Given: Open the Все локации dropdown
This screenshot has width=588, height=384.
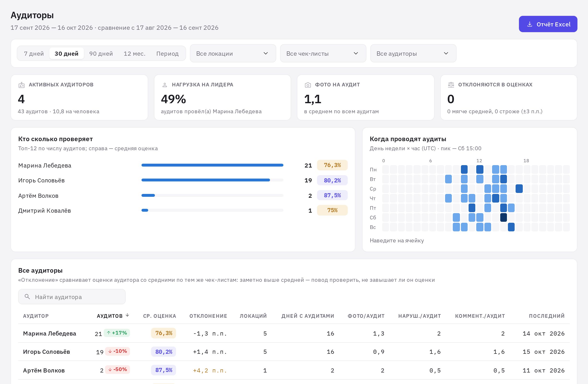Looking at the screenshot, I should 233,54.
